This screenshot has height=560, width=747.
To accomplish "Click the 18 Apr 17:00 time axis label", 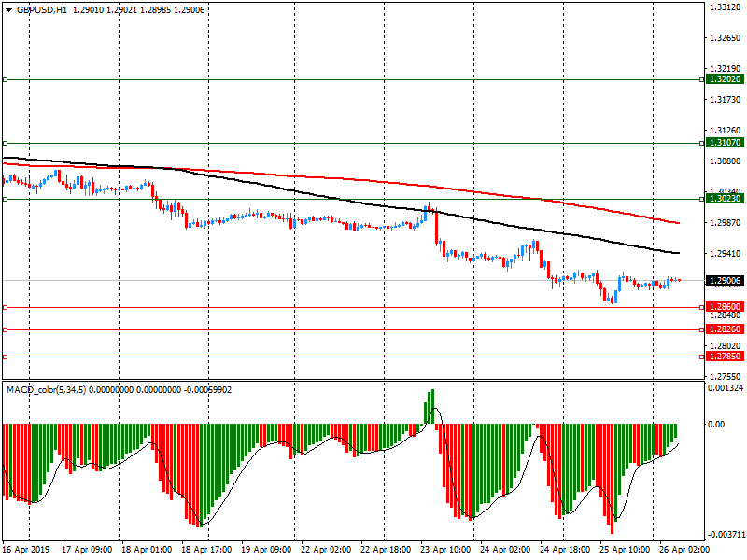I will (x=205, y=551).
